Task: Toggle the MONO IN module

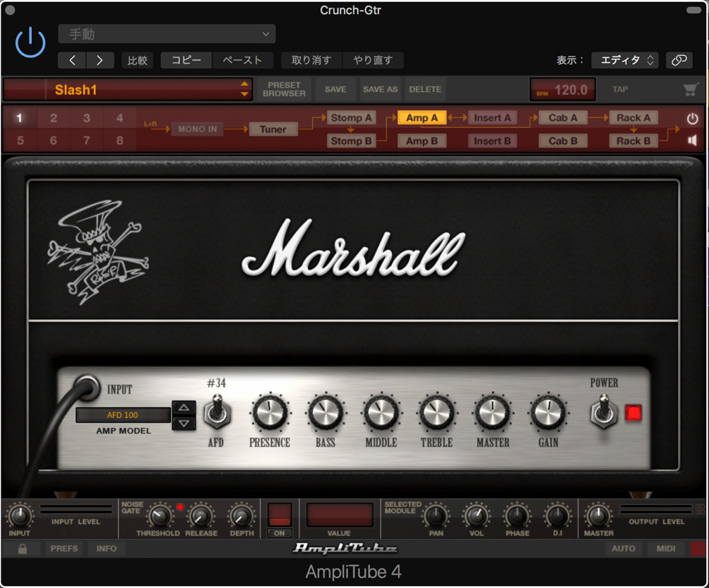Action: tap(197, 129)
